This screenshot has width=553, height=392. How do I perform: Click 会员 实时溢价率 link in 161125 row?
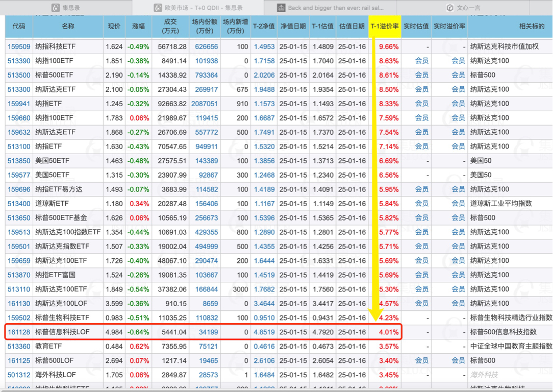point(459,360)
